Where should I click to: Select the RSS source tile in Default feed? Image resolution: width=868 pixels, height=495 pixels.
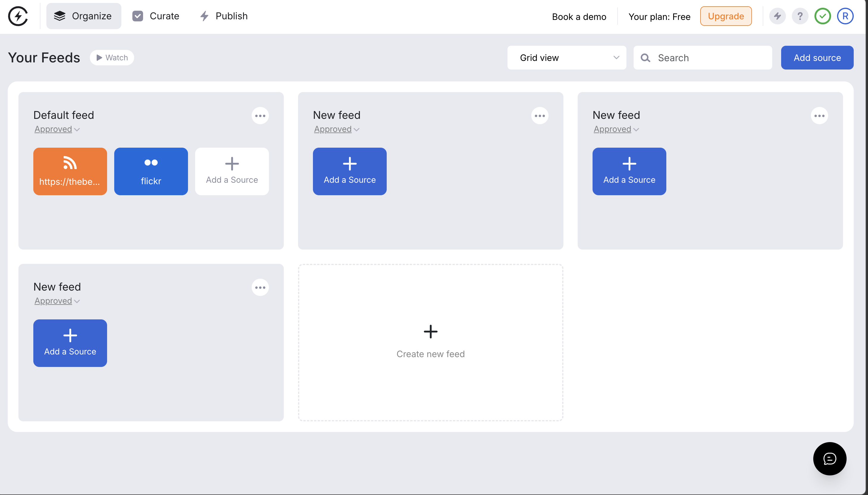point(70,171)
